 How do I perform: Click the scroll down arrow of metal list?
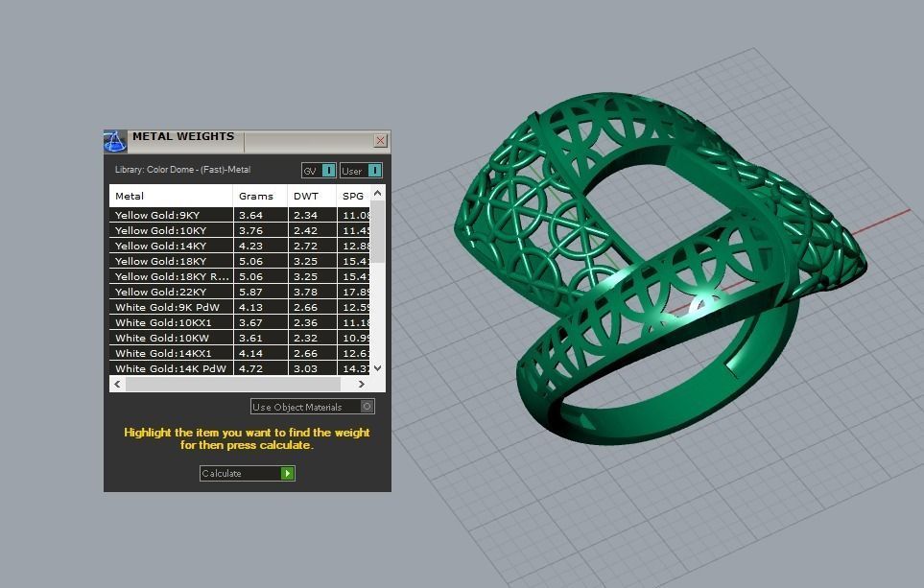(x=378, y=367)
